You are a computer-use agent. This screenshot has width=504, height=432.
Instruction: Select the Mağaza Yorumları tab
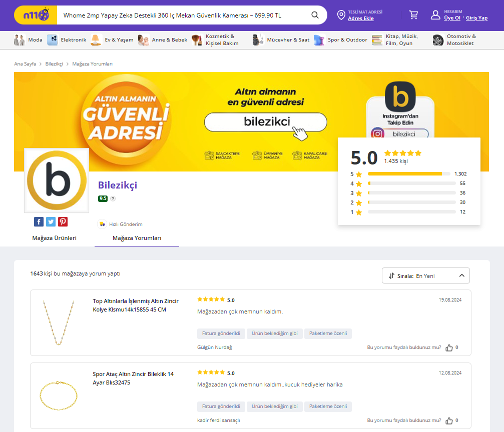(x=137, y=238)
